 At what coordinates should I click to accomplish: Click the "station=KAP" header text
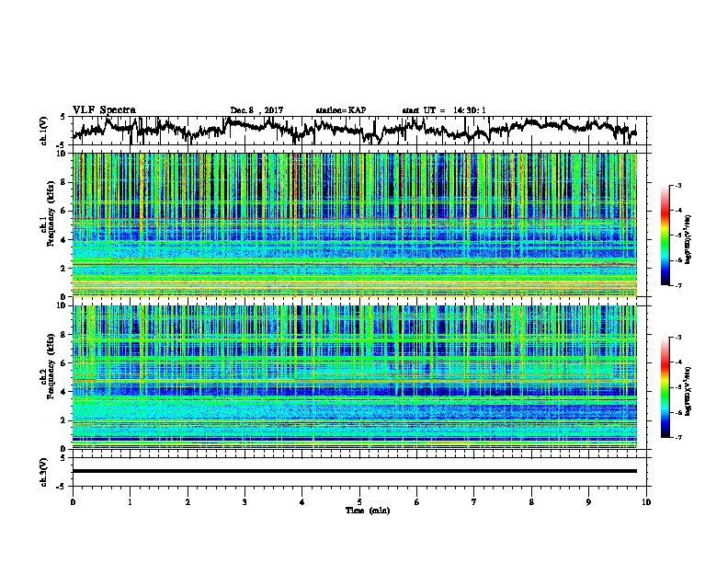pos(341,110)
